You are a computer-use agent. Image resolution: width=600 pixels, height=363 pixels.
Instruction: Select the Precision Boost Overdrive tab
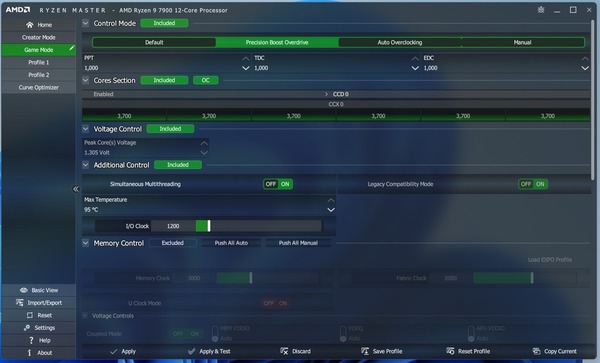[x=277, y=42]
